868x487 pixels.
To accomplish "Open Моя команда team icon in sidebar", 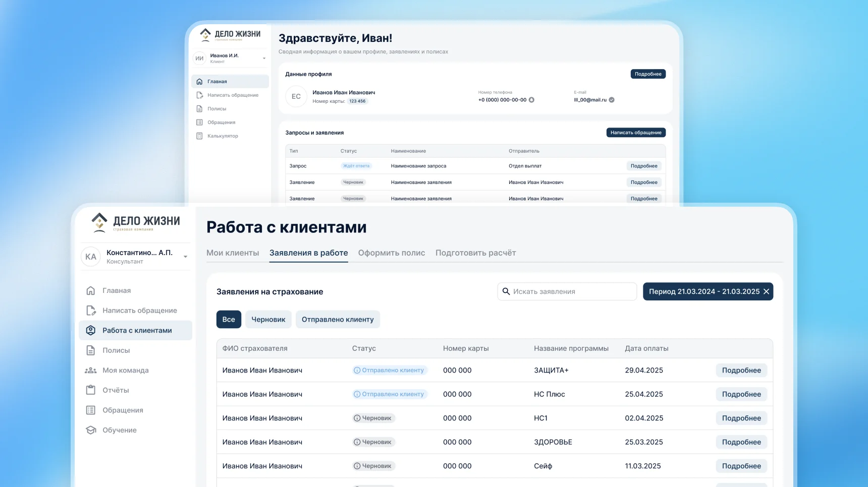I will click(x=91, y=371).
